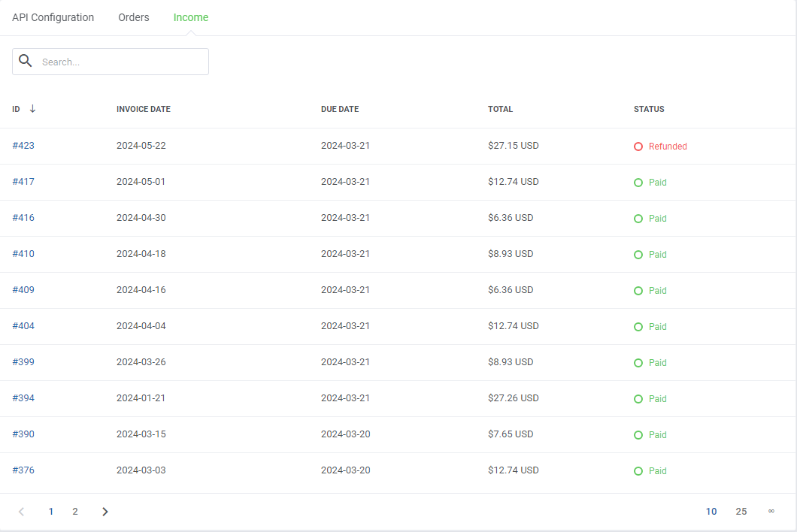Click the $27.26 USD total
The width and height of the screenshot is (797, 532).
(514, 397)
